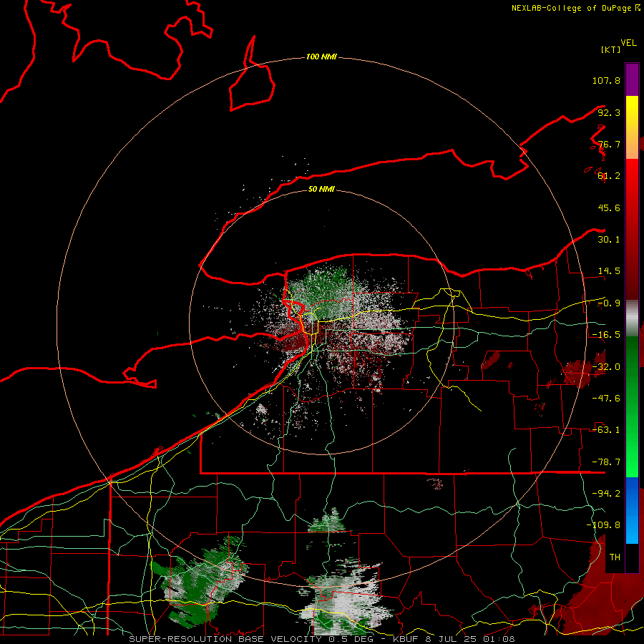The image size is (644, 644).
Task: Select the 45.6 legend value
Action: [x=609, y=208]
